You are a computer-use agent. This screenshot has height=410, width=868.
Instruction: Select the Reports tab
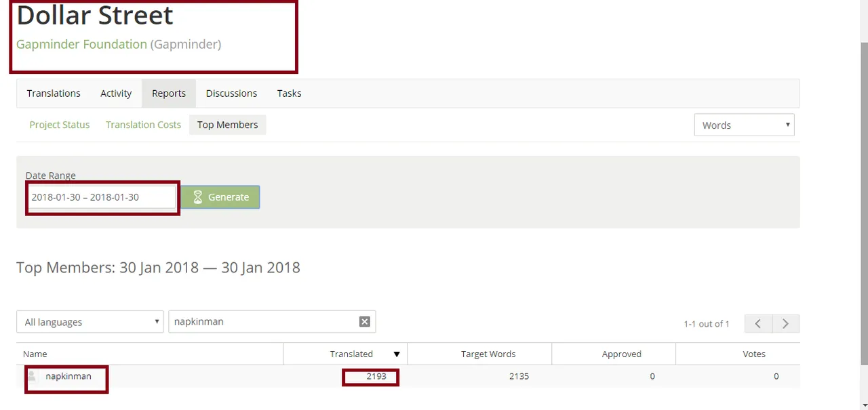coord(169,94)
